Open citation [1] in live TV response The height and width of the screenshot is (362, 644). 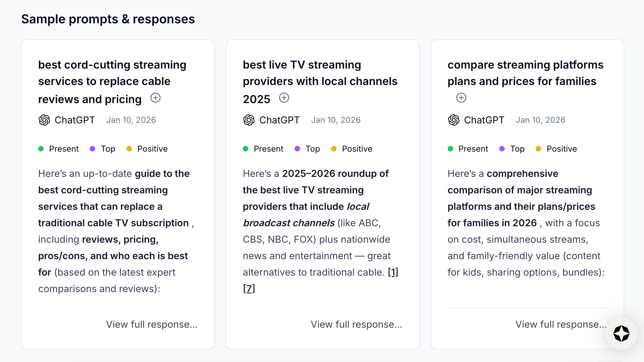coord(393,272)
